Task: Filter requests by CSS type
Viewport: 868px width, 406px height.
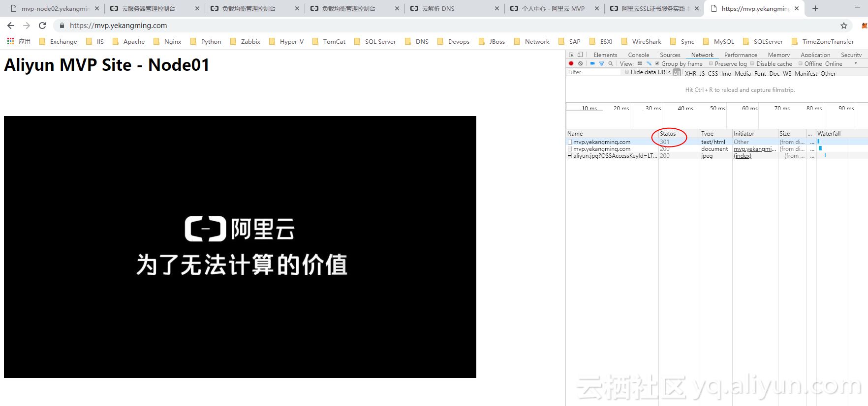Action: point(713,73)
